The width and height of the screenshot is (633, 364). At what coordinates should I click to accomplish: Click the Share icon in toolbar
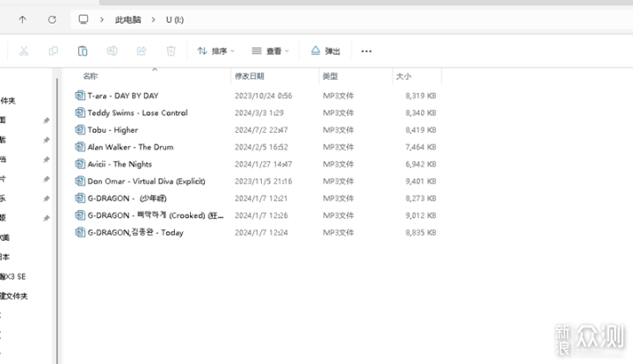[142, 51]
